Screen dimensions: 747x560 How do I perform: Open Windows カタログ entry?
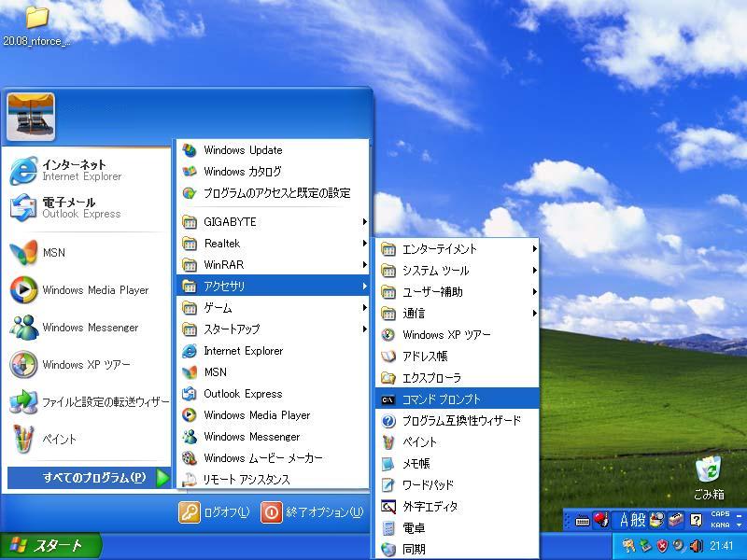coord(273,172)
